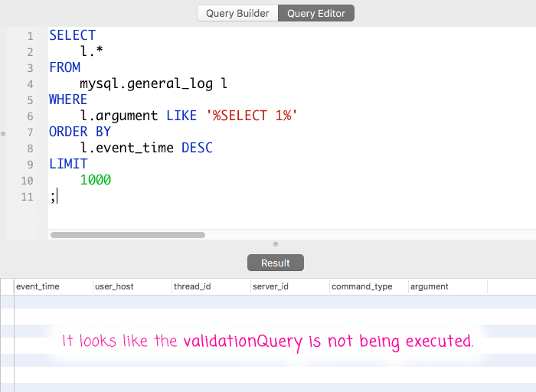
Task: Sort by event_time column header
Action: (54, 287)
